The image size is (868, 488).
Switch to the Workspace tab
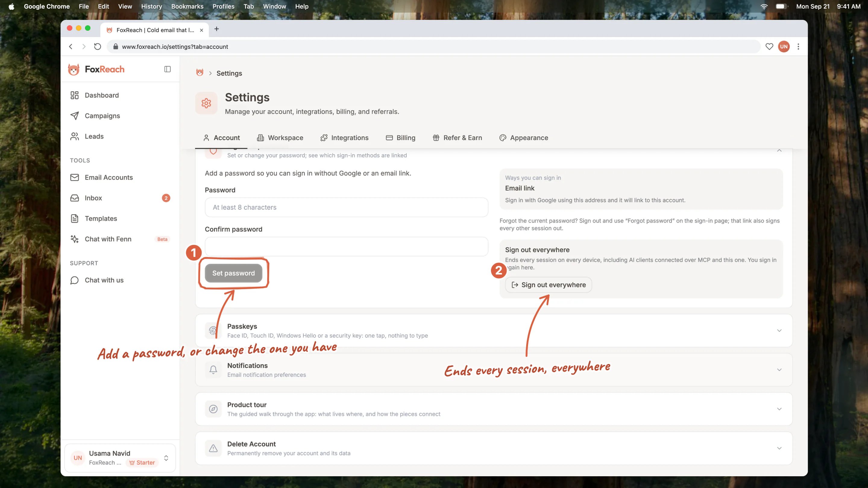coord(280,138)
